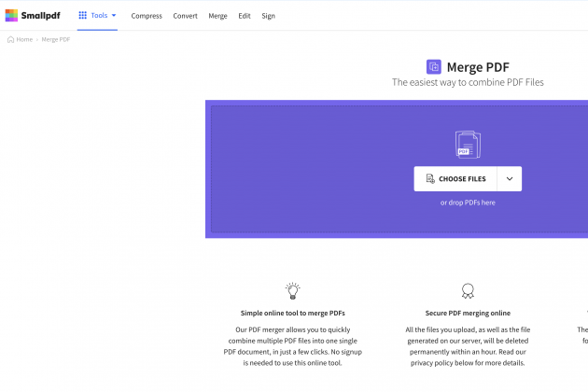
Task: Open the Merge menu item
Action: [x=217, y=16]
